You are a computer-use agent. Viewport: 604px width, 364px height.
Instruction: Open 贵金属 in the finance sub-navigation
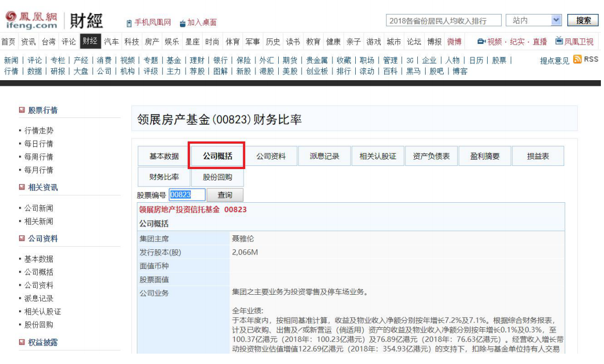[x=317, y=60]
